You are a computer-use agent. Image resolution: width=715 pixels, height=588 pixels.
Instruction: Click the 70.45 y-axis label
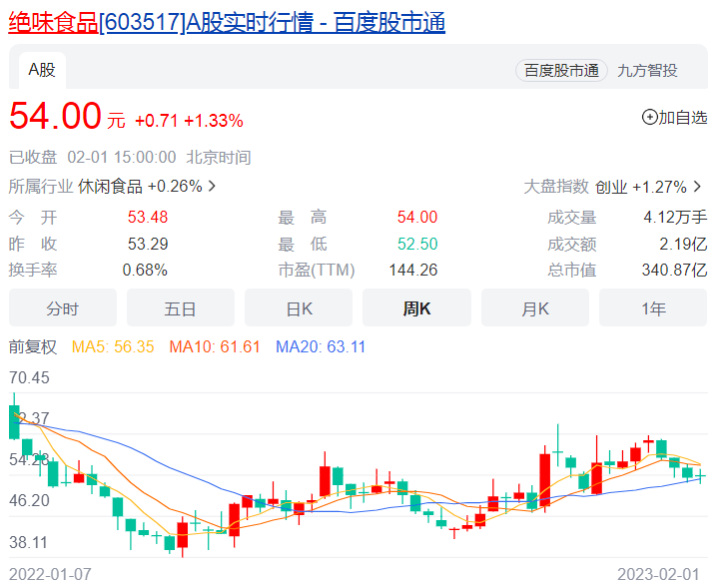29,378
